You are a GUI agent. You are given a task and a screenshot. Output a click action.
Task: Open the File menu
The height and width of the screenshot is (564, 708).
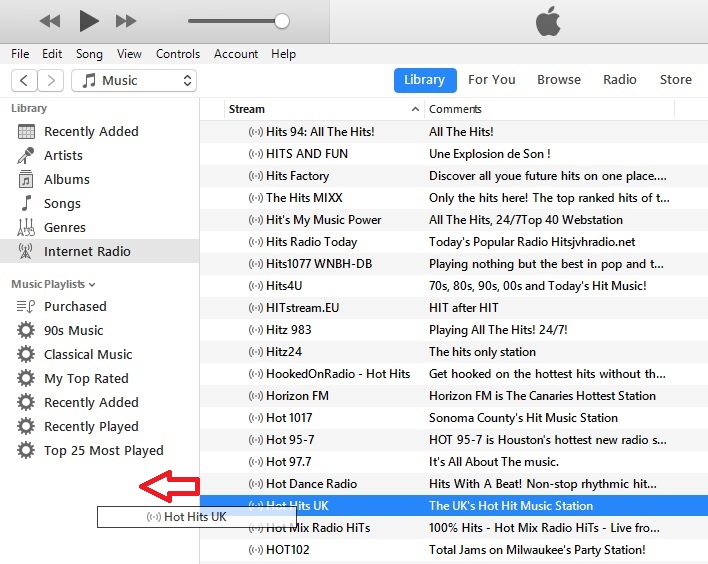tap(20, 54)
